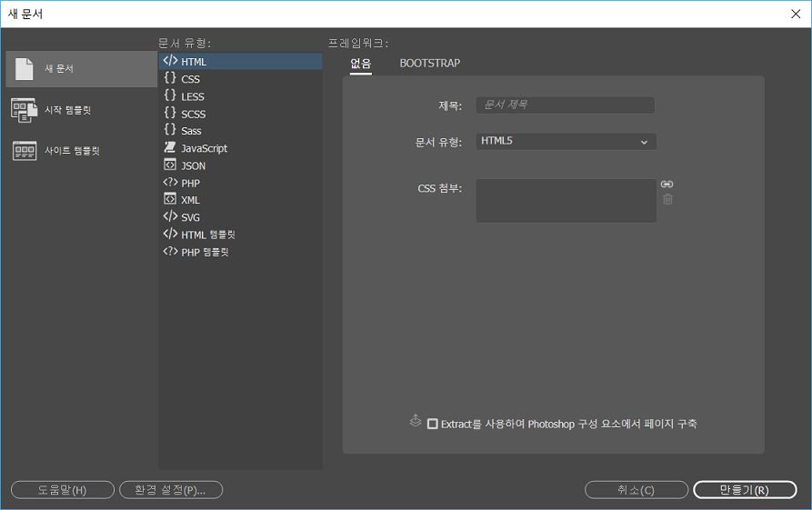
Task: Close the 새 문서 dialog
Action: click(796, 14)
